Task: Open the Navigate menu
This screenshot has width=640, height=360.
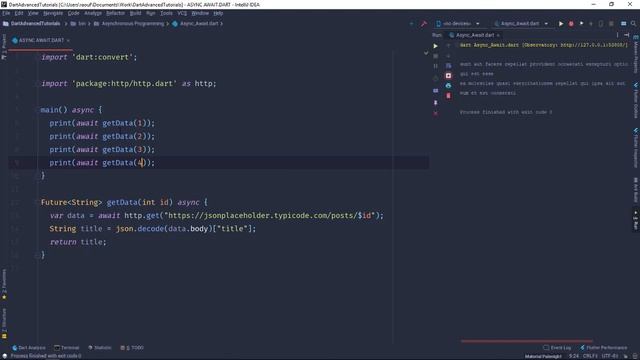Action: click(x=53, y=13)
